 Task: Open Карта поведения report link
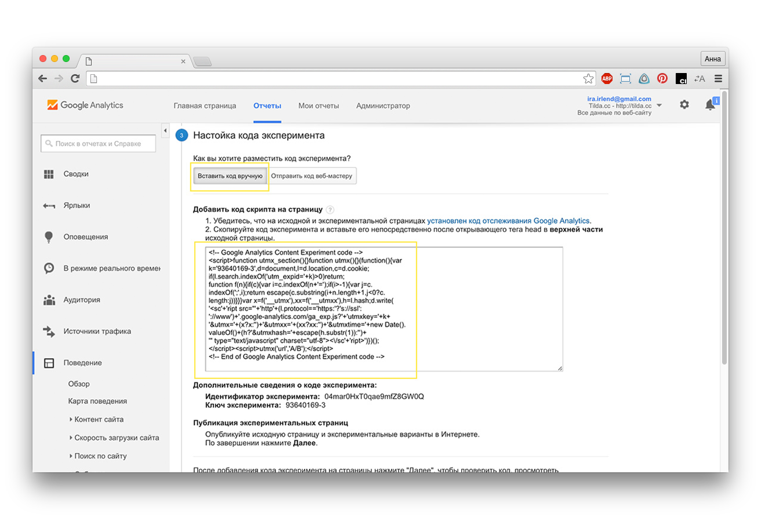[x=97, y=401]
